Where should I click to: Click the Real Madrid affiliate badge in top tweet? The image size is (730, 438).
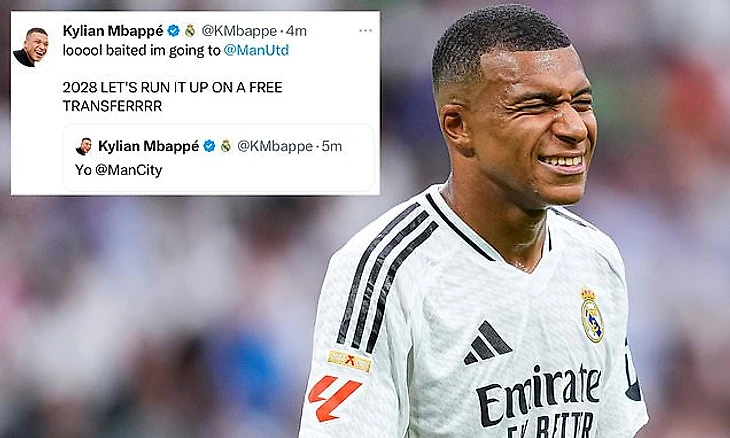click(189, 31)
